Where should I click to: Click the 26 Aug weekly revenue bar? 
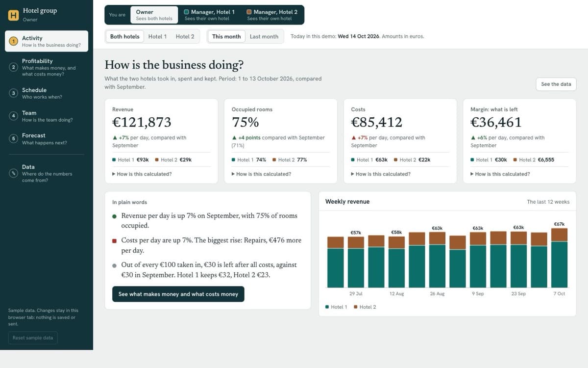(x=437, y=260)
